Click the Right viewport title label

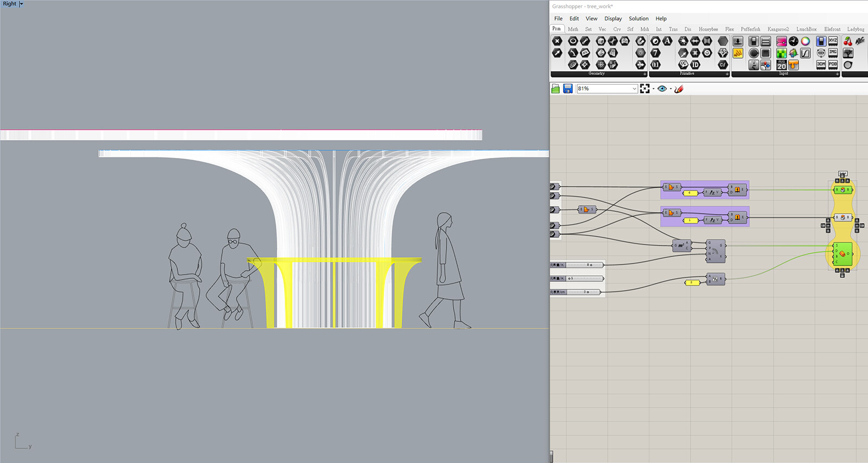pyautogui.click(x=10, y=4)
